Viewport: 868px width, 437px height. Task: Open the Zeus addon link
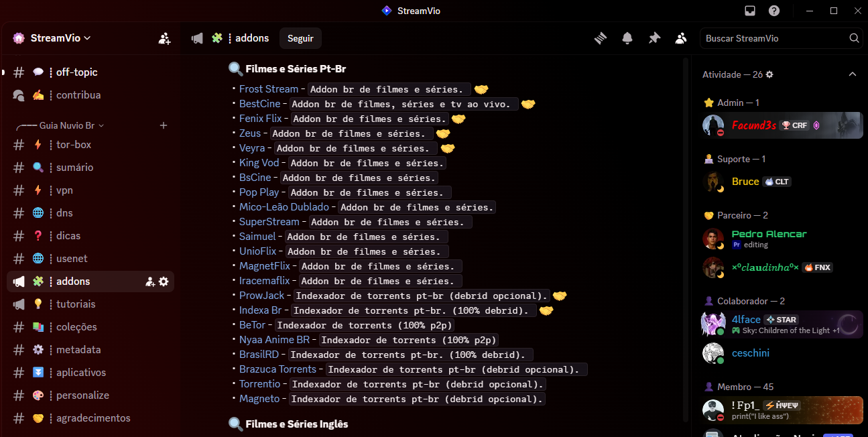click(x=250, y=133)
